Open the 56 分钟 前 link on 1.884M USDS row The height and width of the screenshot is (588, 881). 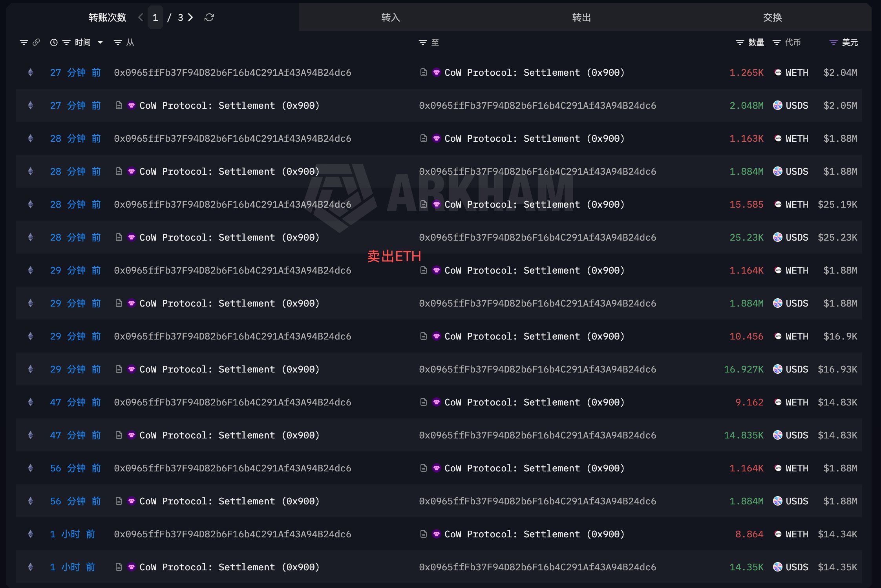point(75,501)
